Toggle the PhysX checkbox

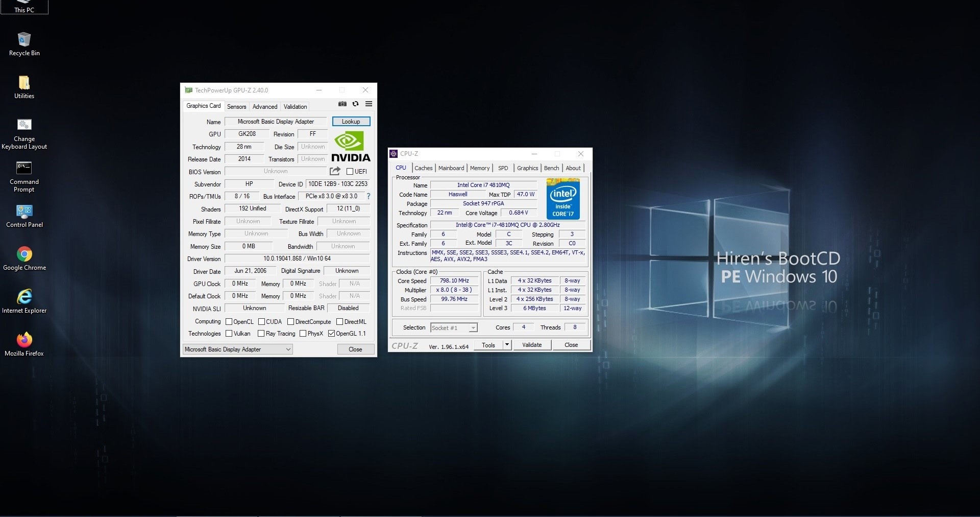303,334
